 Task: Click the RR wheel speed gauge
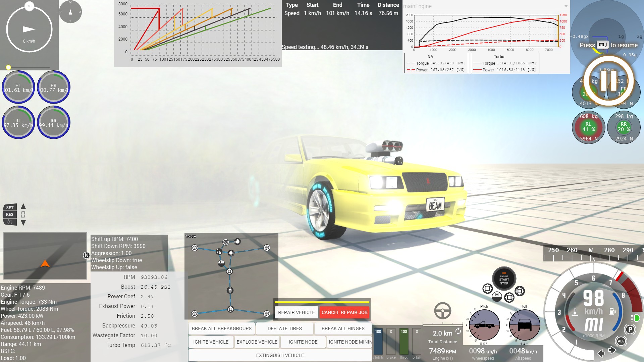[x=54, y=122]
